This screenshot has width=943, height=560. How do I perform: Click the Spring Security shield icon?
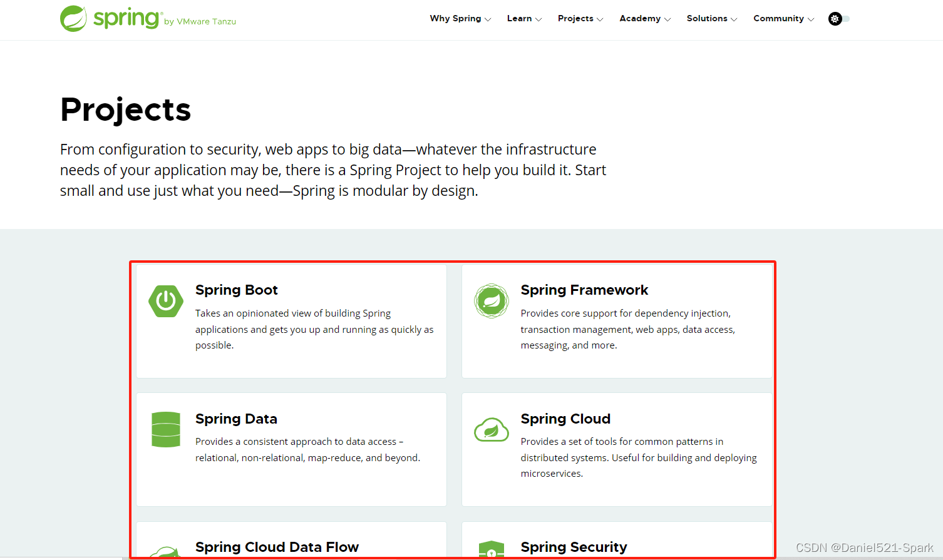click(492, 549)
